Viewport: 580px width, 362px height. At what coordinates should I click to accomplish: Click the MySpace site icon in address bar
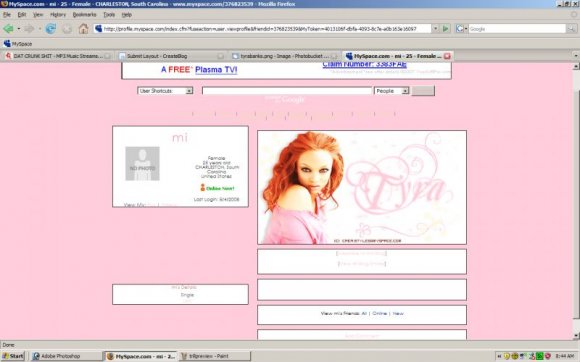(98, 29)
